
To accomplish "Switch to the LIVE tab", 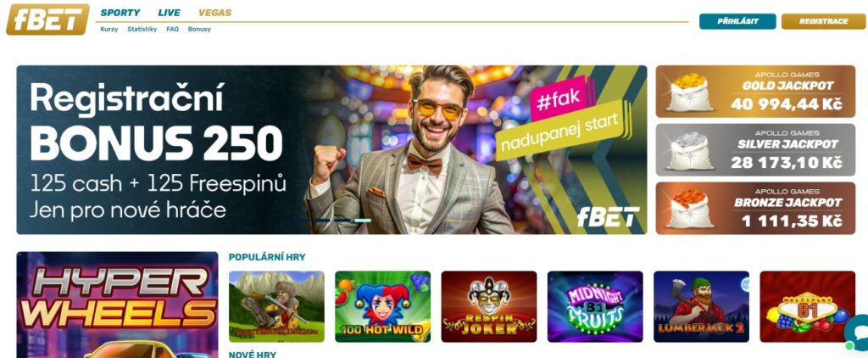I will (170, 13).
